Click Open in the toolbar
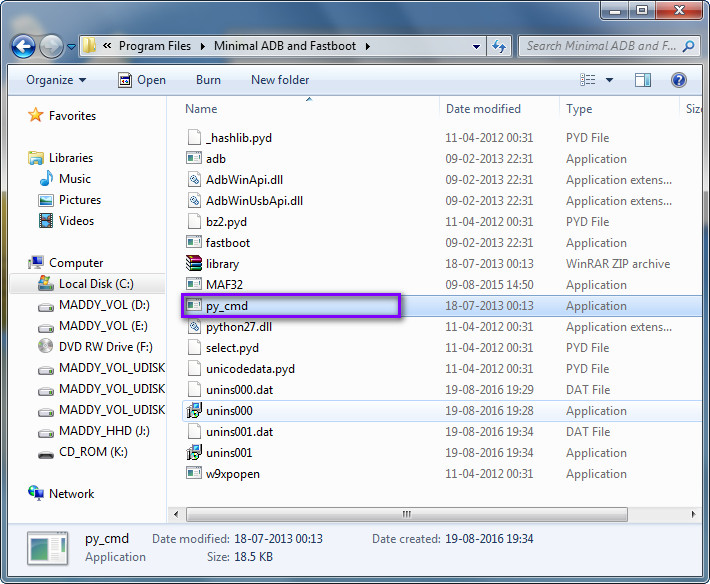 click(142, 80)
